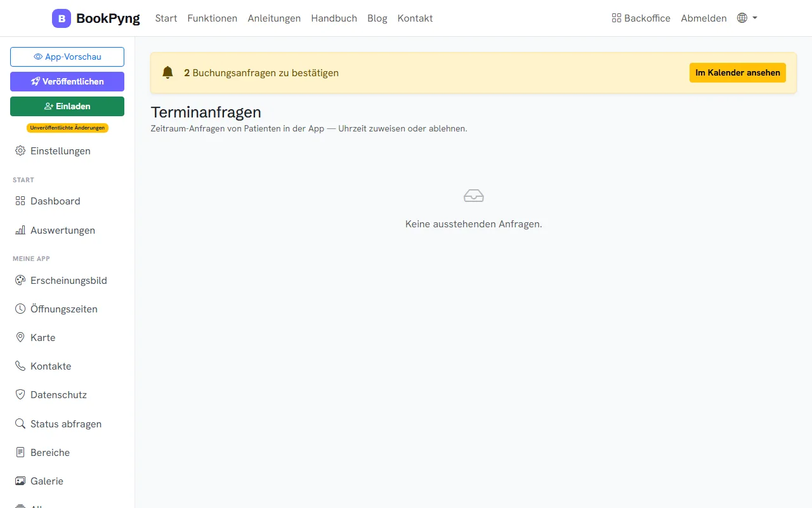Click the Backoffice link
This screenshot has height=508, width=812.
(641, 18)
